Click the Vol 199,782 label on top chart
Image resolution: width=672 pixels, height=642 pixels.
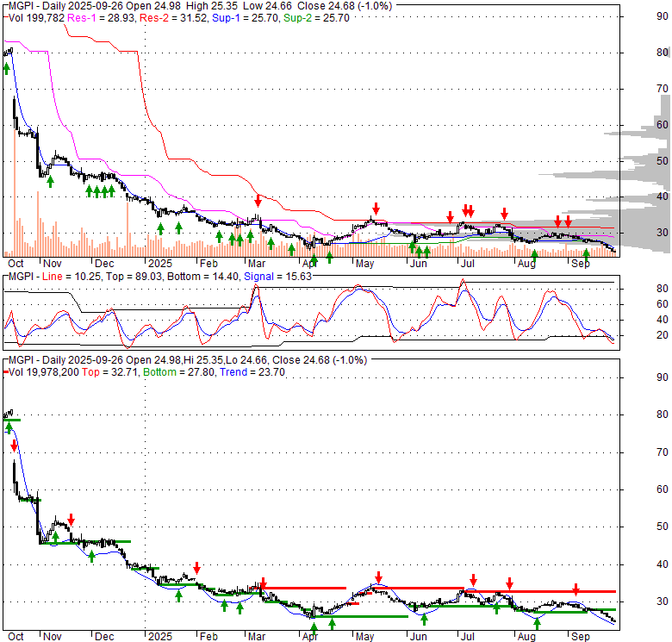[x=36, y=18]
